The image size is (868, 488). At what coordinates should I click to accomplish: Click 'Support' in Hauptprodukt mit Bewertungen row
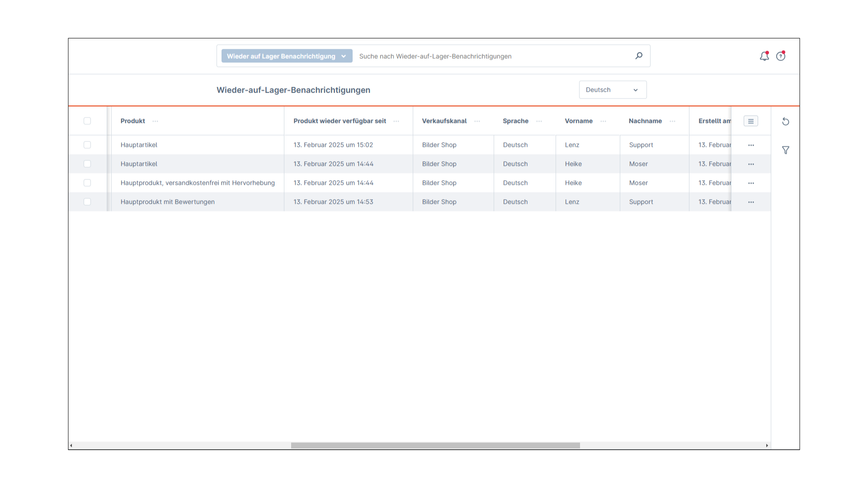[x=641, y=202]
